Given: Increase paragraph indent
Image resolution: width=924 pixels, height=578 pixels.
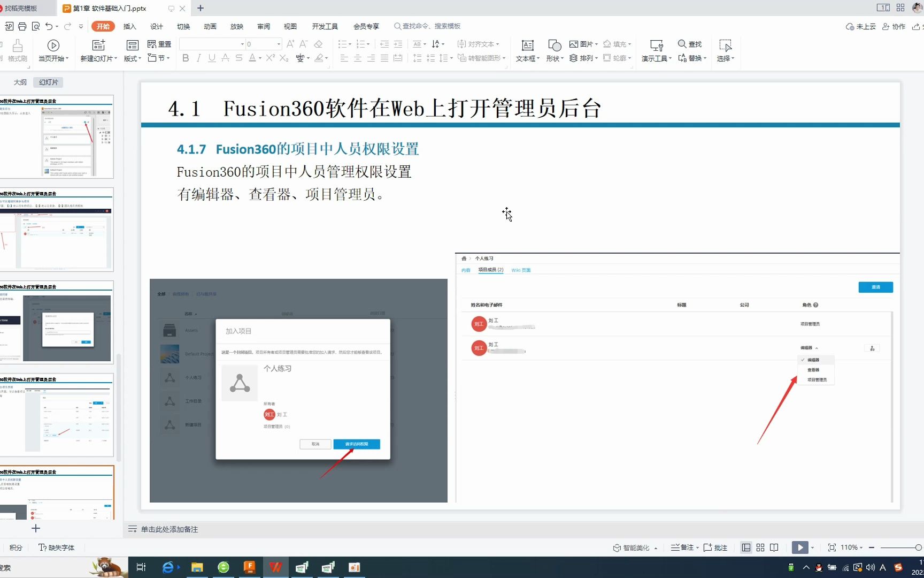Looking at the screenshot, I should (x=398, y=44).
